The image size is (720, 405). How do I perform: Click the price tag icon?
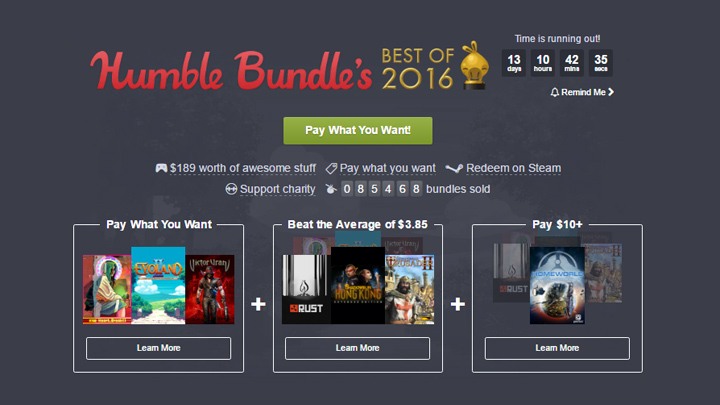point(331,169)
